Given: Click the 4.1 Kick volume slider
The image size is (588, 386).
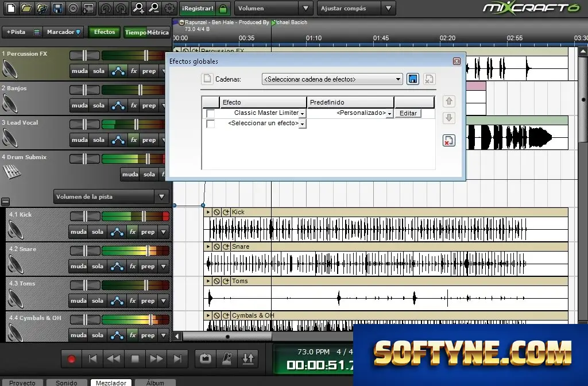Looking at the screenshot, I should (136, 217).
